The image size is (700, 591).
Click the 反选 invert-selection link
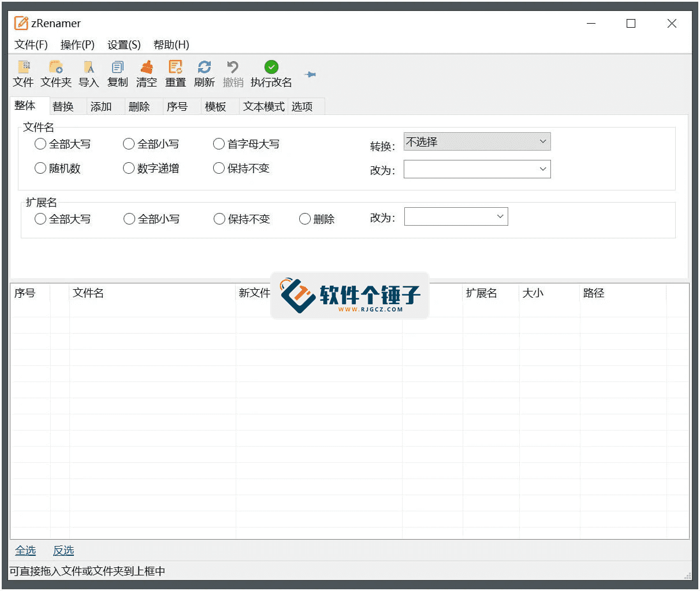tap(64, 551)
